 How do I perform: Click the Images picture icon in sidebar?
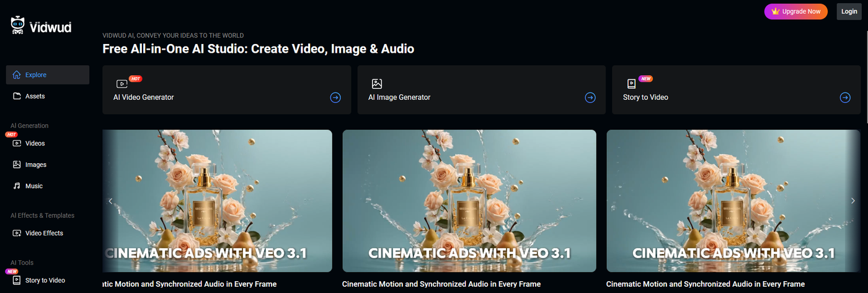[17, 165]
